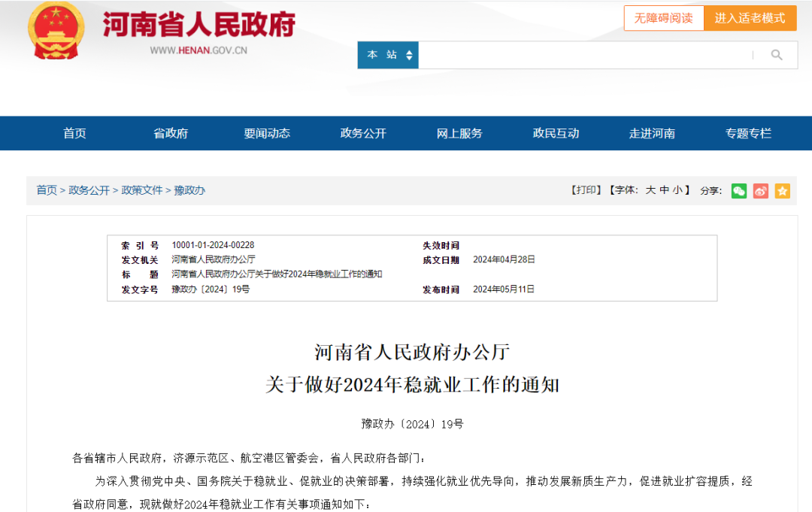Click the 走进河南 navigation item
Viewport: 812px width, 512px height.
tap(652, 133)
